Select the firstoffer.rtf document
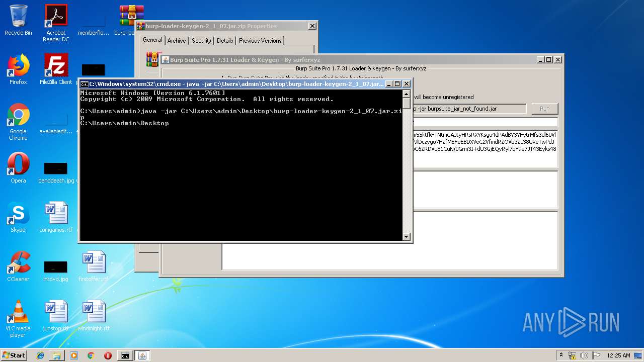644x362 pixels. pos(94,267)
